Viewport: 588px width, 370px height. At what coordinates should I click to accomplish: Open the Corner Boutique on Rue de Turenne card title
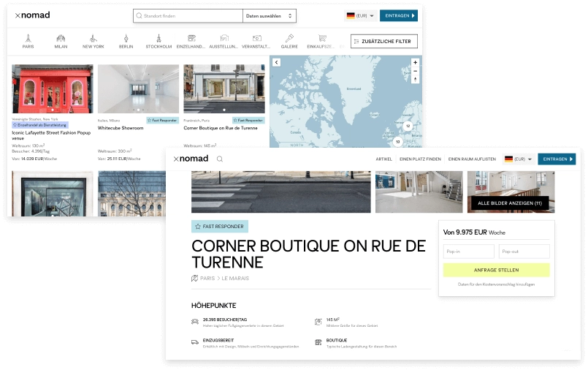pos(221,128)
